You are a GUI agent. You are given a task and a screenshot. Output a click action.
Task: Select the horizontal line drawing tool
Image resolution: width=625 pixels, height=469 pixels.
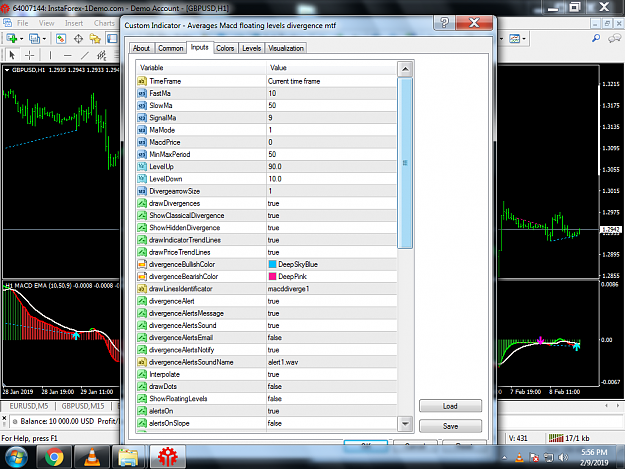coord(67,55)
